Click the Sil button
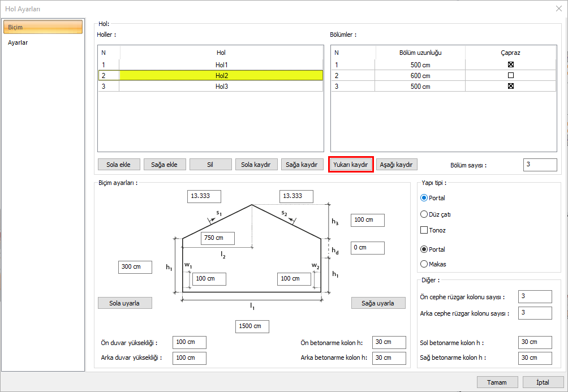 coord(210,165)
